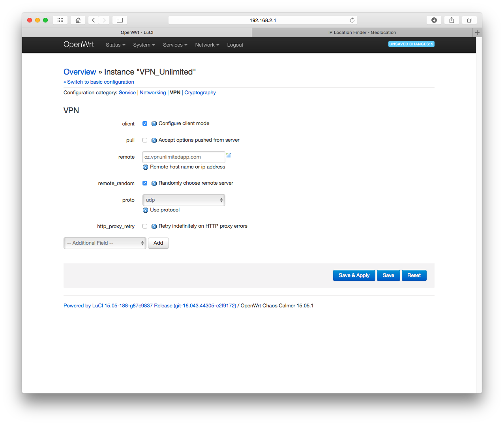Image resolution: width=504 pixels, height=425 pixels.
Task: Open the Powered by LuCI release link
Action: pyautogui.click(x=150, y=306)
